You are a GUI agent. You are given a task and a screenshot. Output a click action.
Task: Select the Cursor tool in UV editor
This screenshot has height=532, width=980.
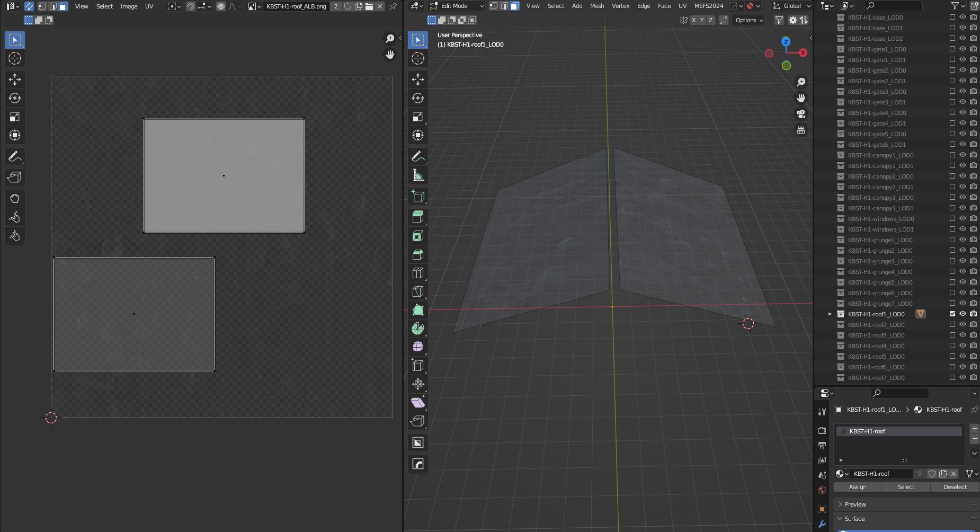pyautogui.click(x=15, y=58)
